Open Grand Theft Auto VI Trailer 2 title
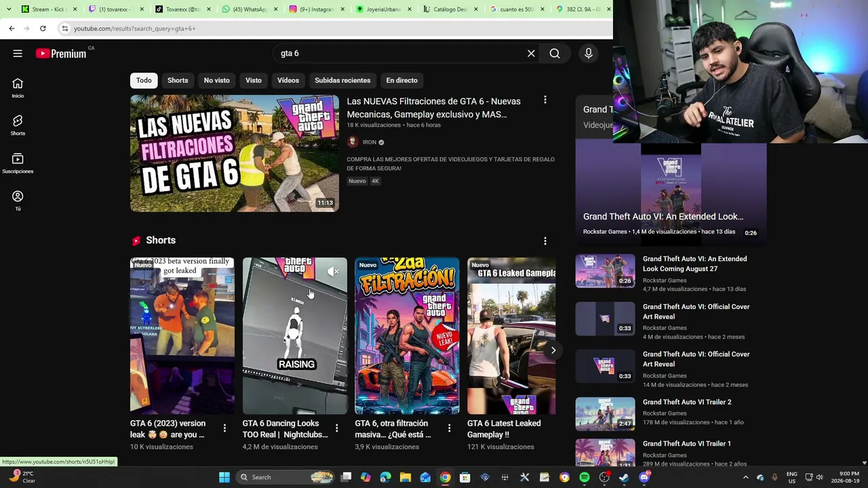 (687, 402)
